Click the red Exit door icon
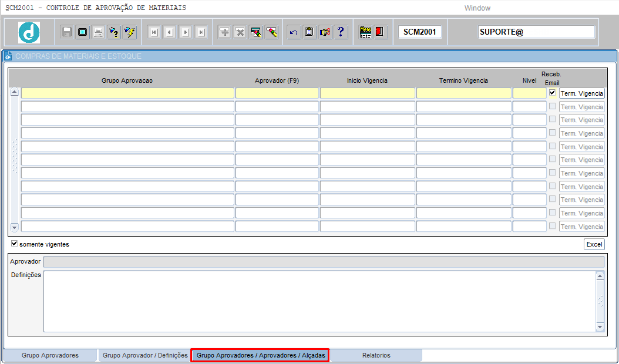This screenshot has height=364, width=619. coord(381,32)
